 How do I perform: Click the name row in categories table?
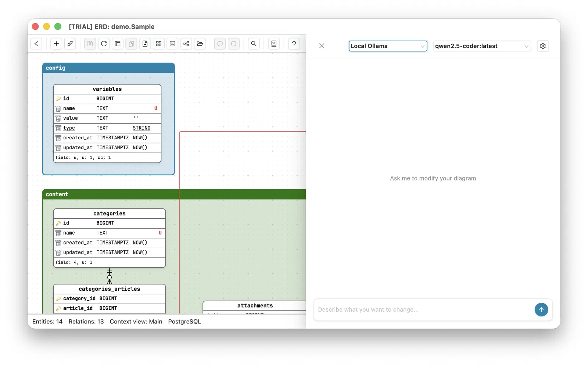pyautogui.click(x=110, y=233)
